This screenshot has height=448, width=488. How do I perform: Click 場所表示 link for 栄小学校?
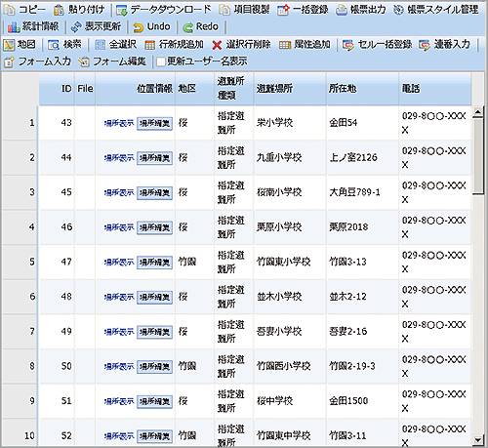click(x=119, y=123)
